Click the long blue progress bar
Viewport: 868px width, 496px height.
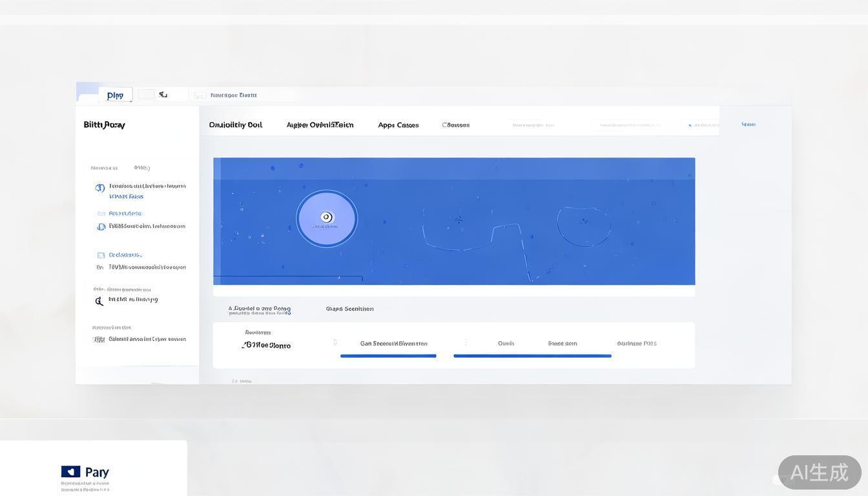click(x=532, y=356)
